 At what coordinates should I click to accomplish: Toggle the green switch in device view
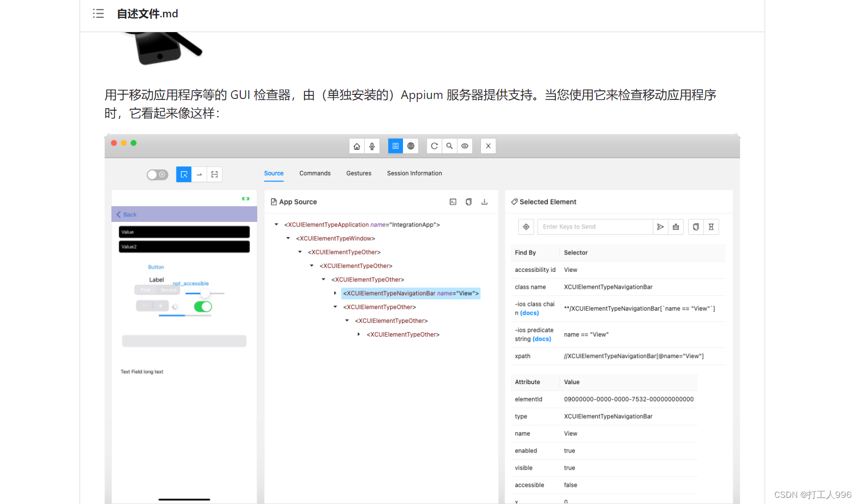(203, 307)
